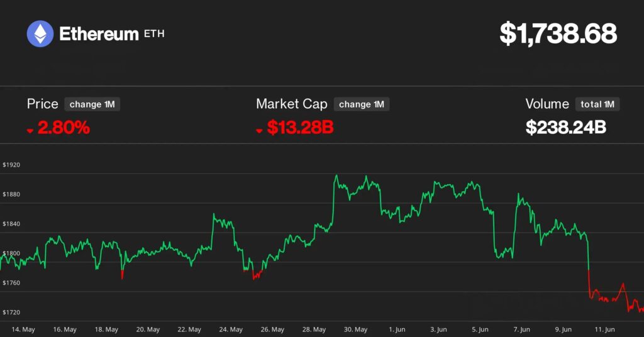Click the Price label

tap(43, 104)
